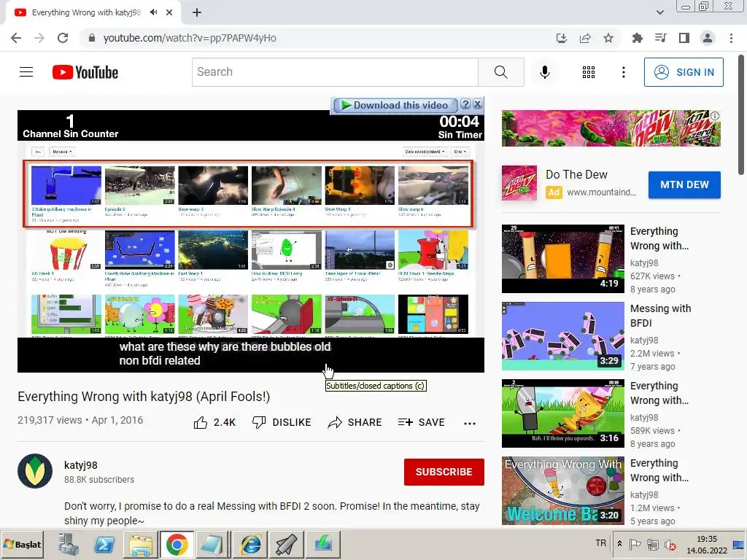Screen dimensions: 747x560
Task: Open Internet Explorer from the taskbar
Action: coord(251,544)
